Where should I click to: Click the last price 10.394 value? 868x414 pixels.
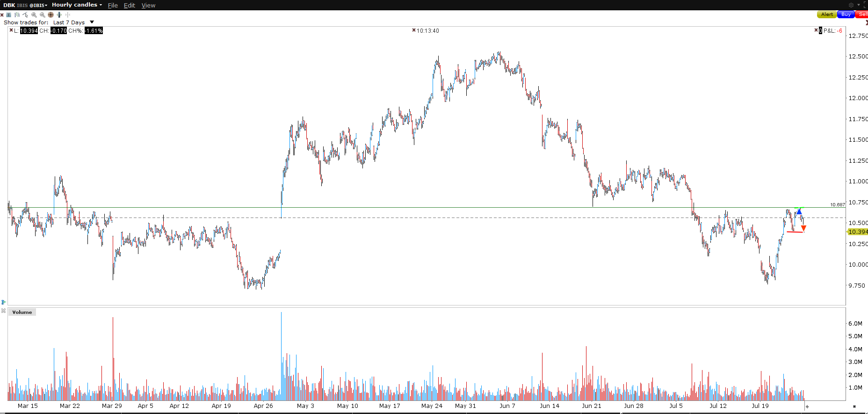[29, 30]
